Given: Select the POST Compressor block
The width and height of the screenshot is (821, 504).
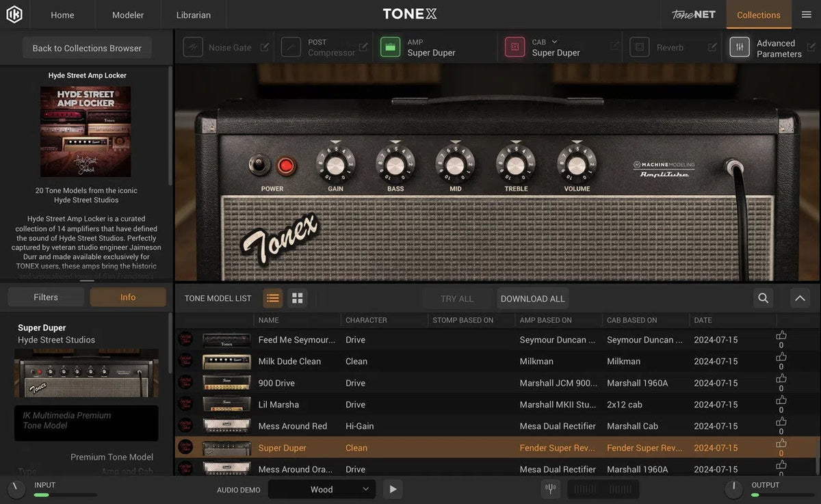Looking at the screenshot, I should pyautogui.click(x=291, y=47).
